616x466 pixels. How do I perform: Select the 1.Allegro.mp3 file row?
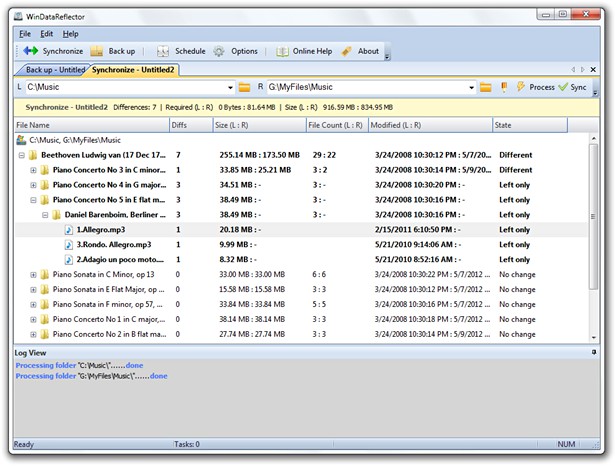tap(301, 230)
